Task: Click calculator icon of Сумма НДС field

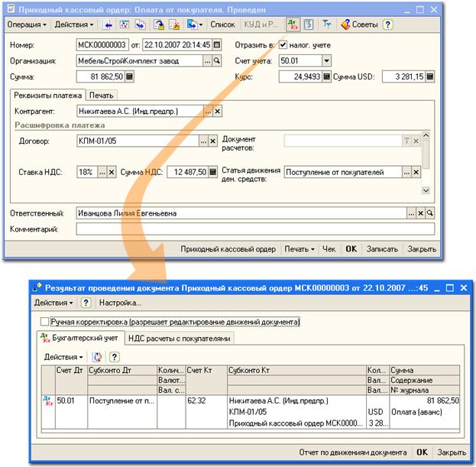Action: 213,173
